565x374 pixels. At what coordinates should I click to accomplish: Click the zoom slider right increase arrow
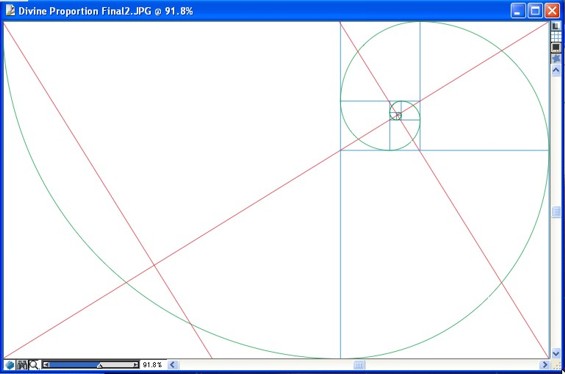(x=135, y=365)
